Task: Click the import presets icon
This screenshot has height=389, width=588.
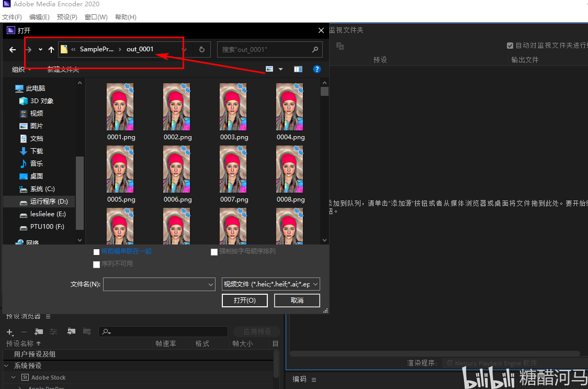Action: point(71,331)
